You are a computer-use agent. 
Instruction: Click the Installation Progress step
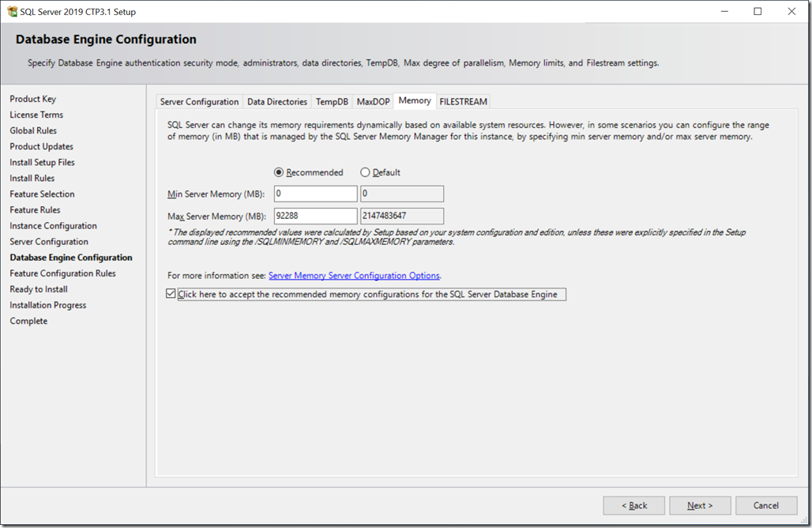point(47,305)
